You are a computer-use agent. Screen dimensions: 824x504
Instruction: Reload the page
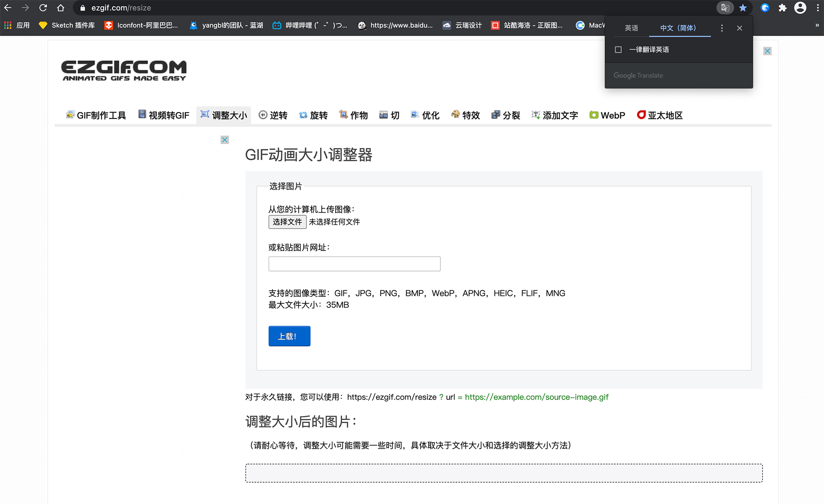point(43,8)
